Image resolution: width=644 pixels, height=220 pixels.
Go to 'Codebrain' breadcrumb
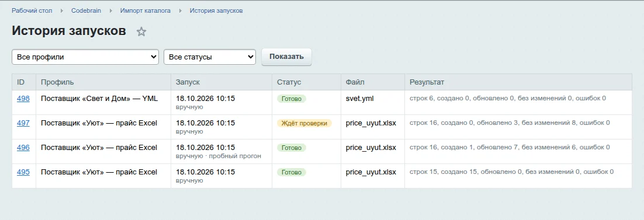pyautogui.click(x=86, y=11)
